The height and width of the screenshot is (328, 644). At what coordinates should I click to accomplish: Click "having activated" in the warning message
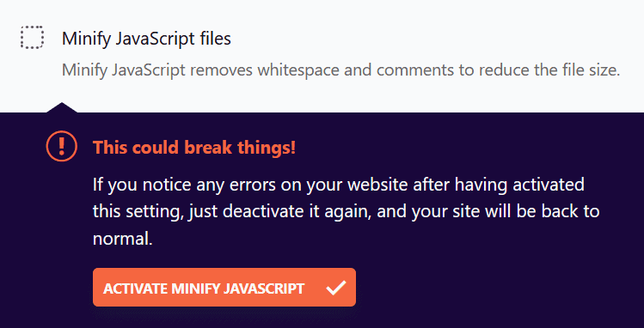519,185
